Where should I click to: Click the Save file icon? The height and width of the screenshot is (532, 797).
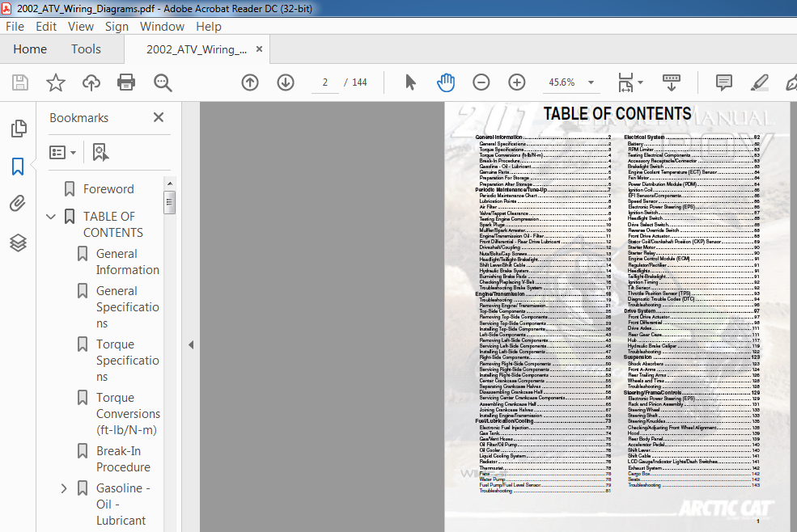pos(19,82)
